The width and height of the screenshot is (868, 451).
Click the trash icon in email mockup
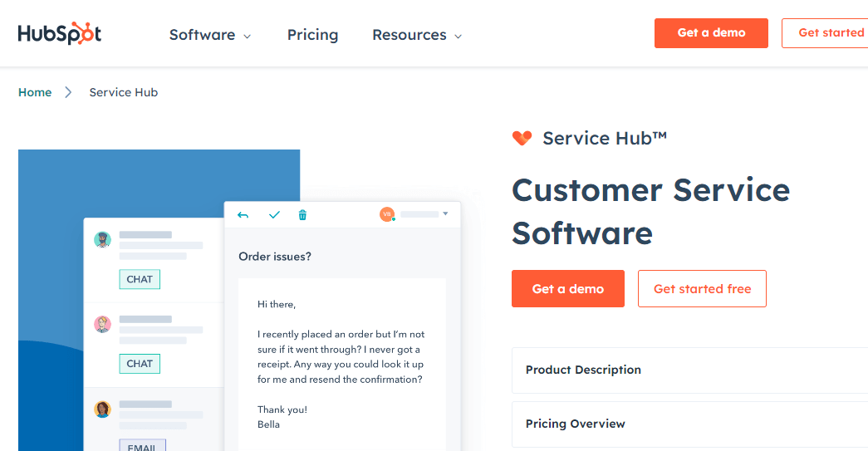[x=302, y=215]
